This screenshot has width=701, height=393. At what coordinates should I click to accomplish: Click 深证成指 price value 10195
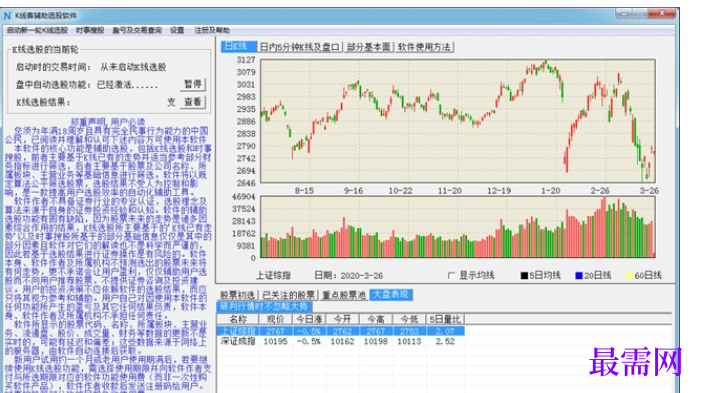click(275, 341)
